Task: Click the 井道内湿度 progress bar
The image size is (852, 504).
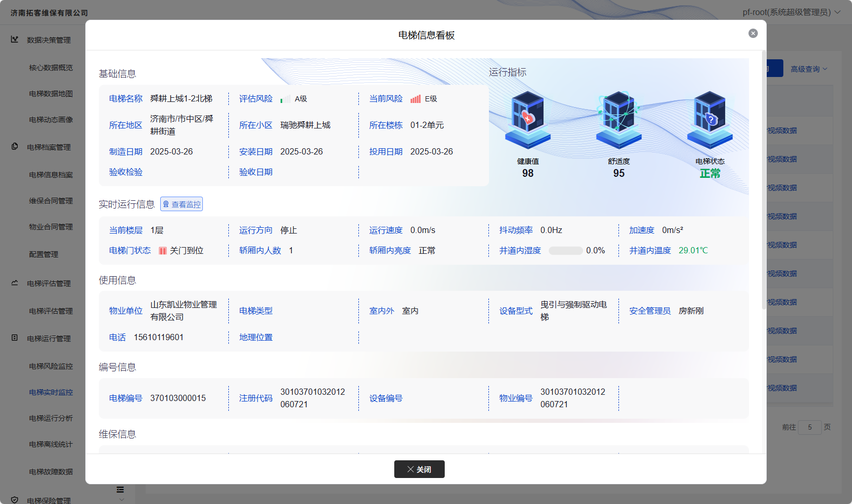Action: click(x=566, y=251)
